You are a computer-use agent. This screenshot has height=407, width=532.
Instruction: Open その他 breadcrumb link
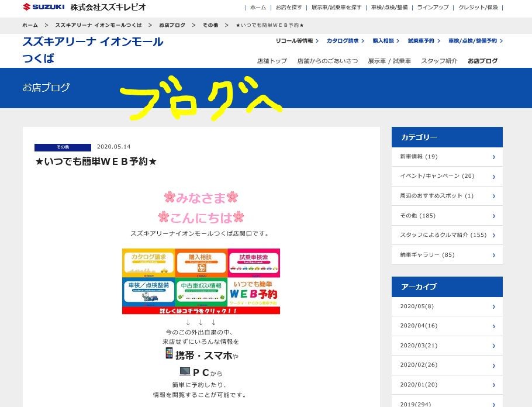pos(210,25)
